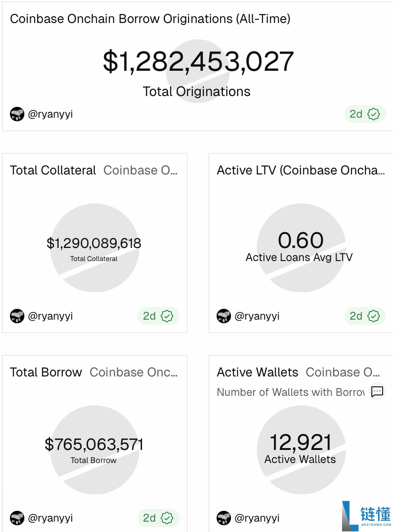Open the Total Collateral chart title
The width and height of the screenshot is (393, 532).
tap(53, 170)
